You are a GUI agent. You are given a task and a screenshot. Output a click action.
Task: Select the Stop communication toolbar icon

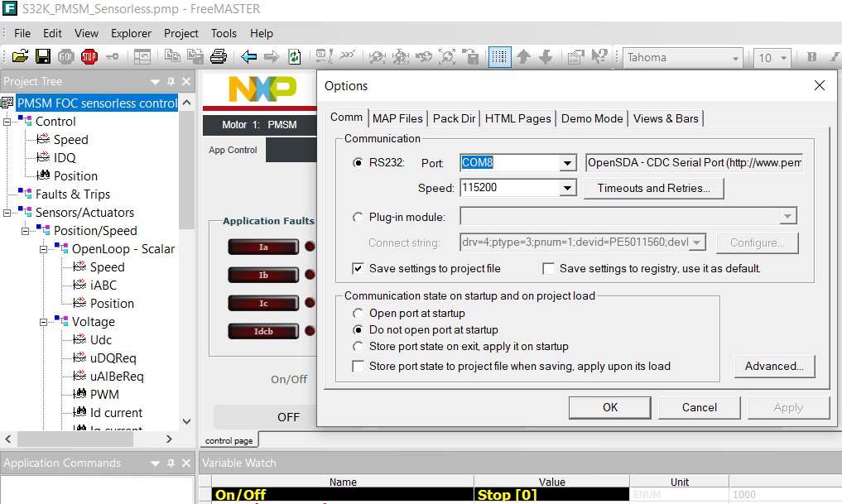(89, 57)
